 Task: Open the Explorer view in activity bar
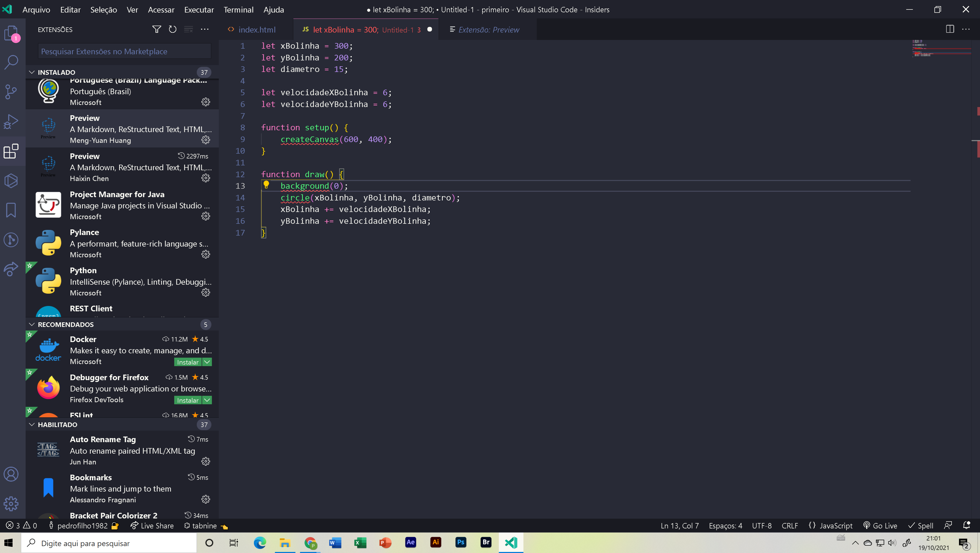(x=12, y=34)
